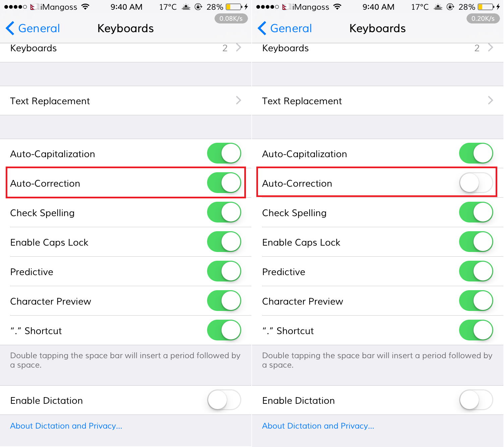Open About Dictation and Privacy link
This screenshot has height=447, width=504.
coord(66,426)
